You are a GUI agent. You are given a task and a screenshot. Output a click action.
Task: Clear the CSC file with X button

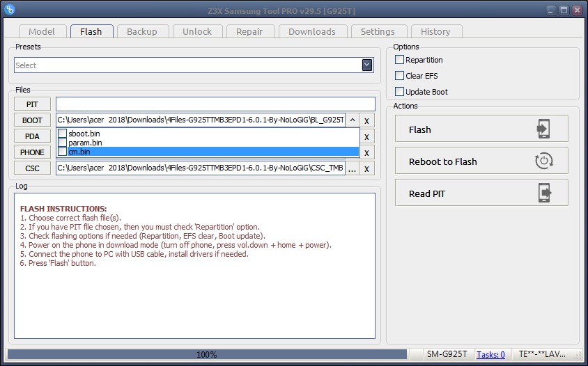[367, 168]
